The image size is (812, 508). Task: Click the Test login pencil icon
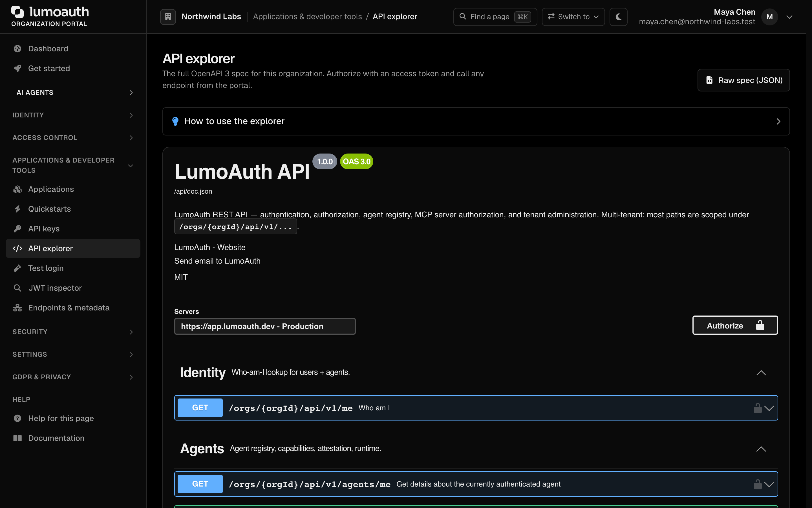tap(17, 268)
